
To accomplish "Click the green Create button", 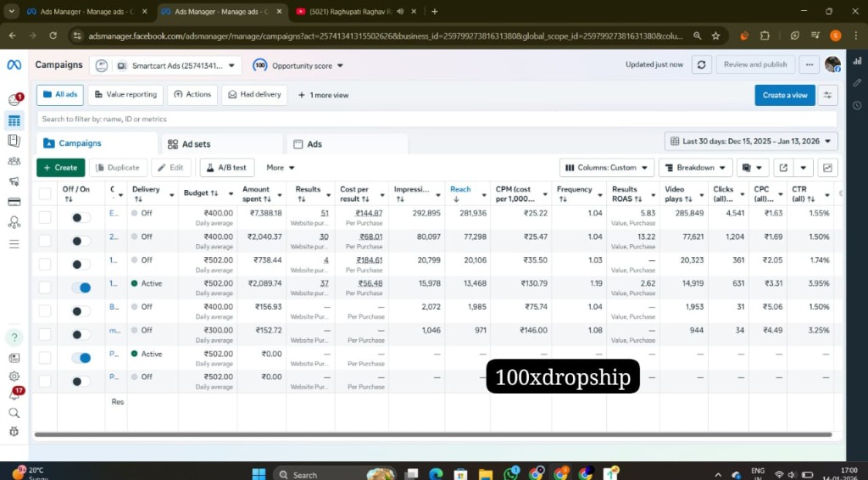I will [x=61, y=168].
